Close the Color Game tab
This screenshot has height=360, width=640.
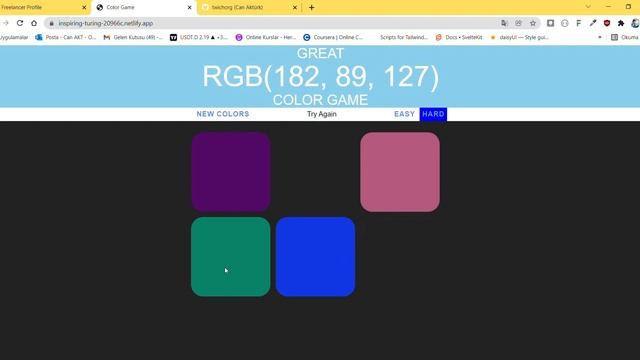[189, 7]
